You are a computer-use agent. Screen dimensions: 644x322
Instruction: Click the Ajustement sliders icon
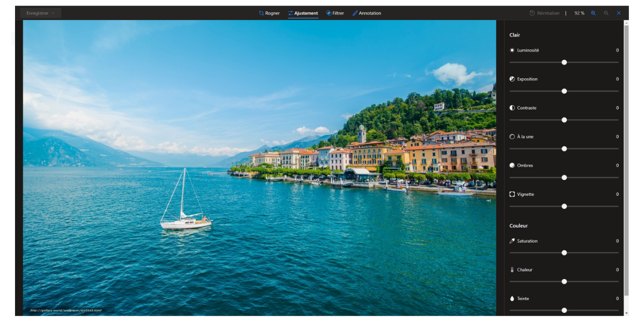click(290, 13)
